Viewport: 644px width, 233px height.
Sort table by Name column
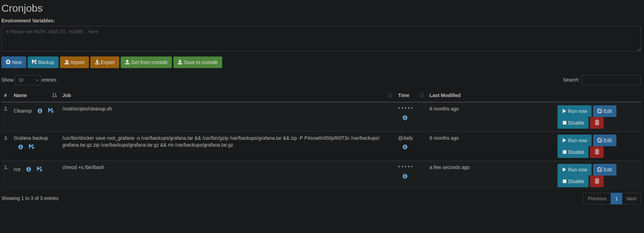pyautogui.click(x=20, y=95)
